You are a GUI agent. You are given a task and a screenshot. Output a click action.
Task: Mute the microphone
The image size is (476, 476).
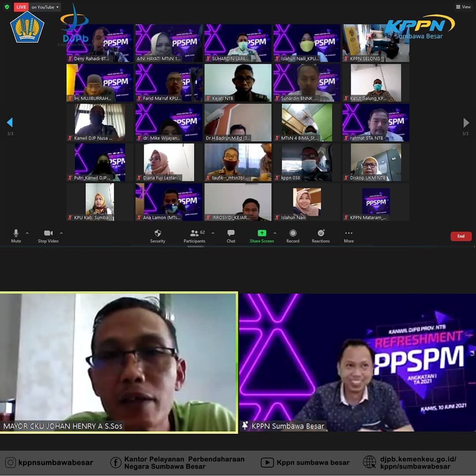tap(16, 234)
